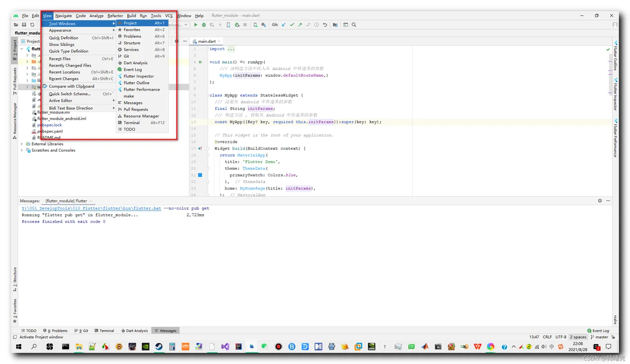Open the 2 spaces indent selector
The height and width of the screenshot is (364, 630).
point(578,337)
